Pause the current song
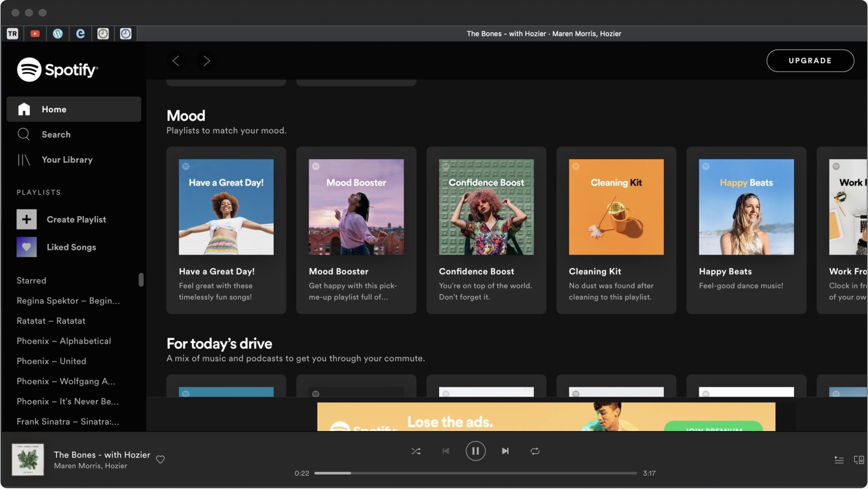The width and height of the screenshot is (868, 489). point(475,451)
